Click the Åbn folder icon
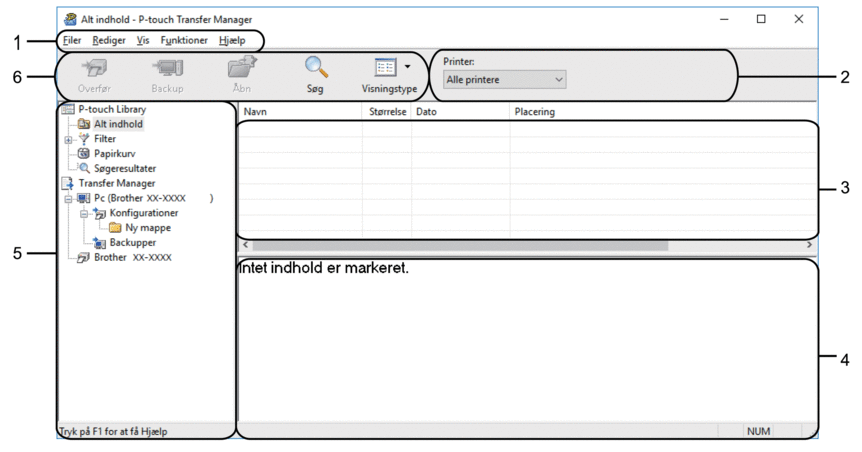The width and height of the screenshot is (862, 452). (242, 67)
